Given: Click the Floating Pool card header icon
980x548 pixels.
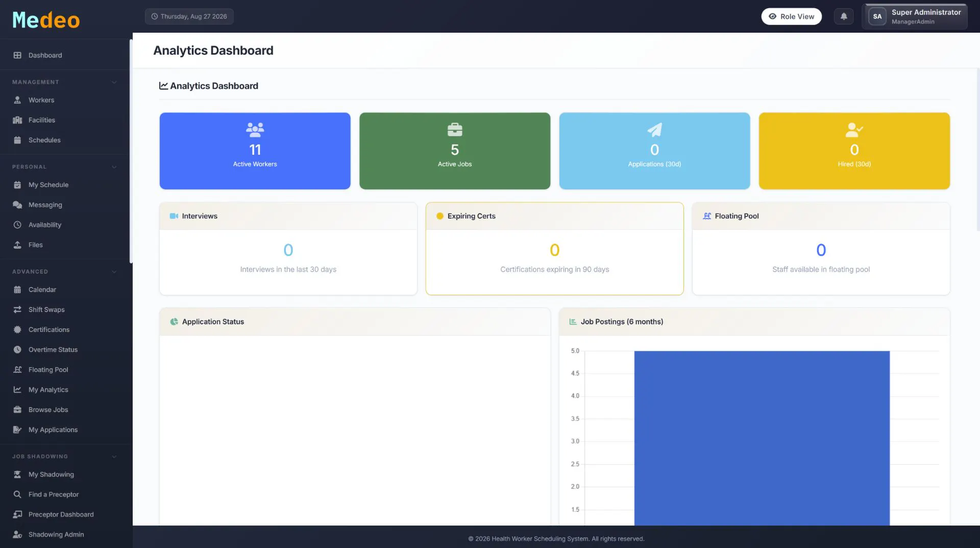Looking at the screenshot, I should 707,216.
